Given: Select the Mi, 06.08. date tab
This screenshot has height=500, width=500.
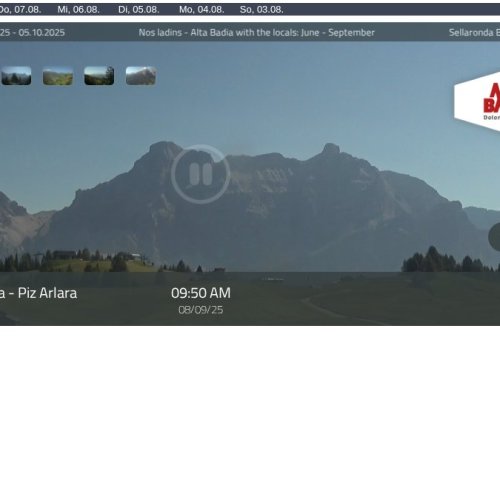Looking at the screenshot, I should click(x=78, y=10).
